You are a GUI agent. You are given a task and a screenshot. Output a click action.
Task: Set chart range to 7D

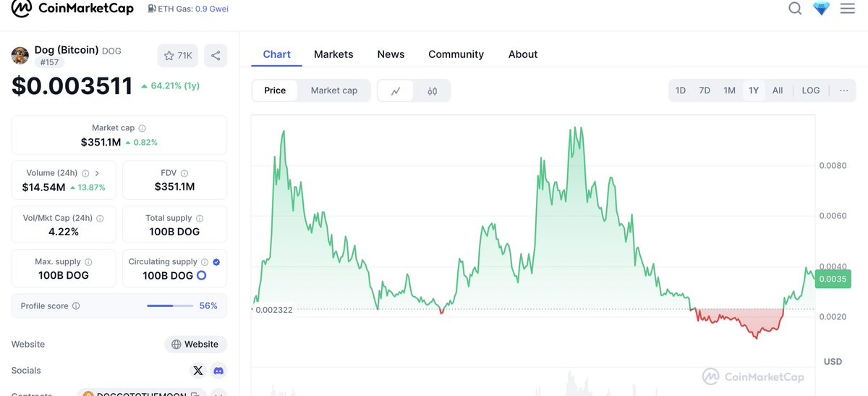coord(705,90)
